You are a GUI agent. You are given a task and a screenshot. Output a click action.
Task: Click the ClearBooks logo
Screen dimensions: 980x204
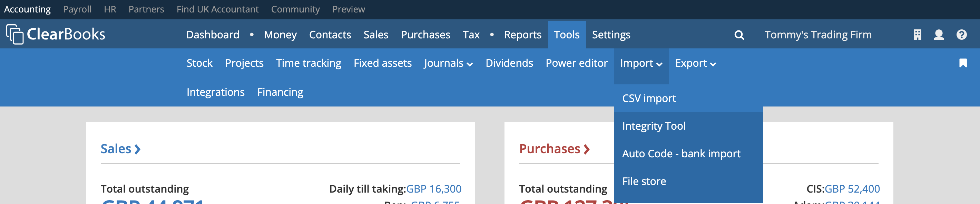[x=56, y=34]
